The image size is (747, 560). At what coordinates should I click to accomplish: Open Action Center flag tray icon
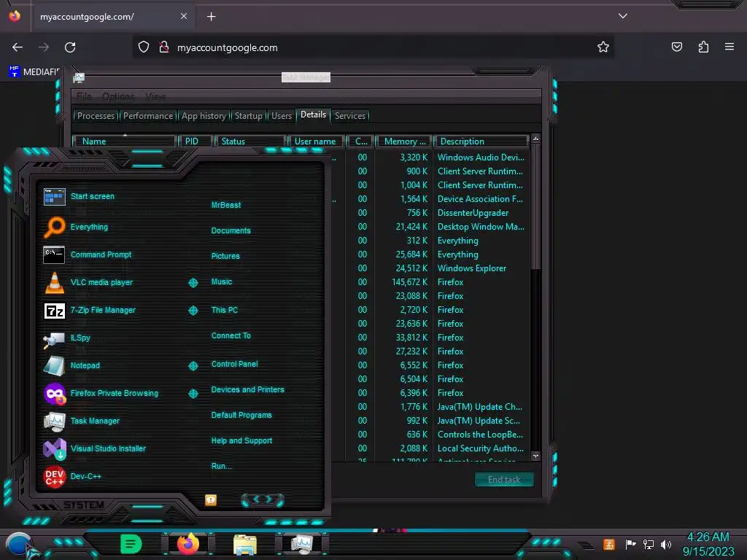point(630,544)
